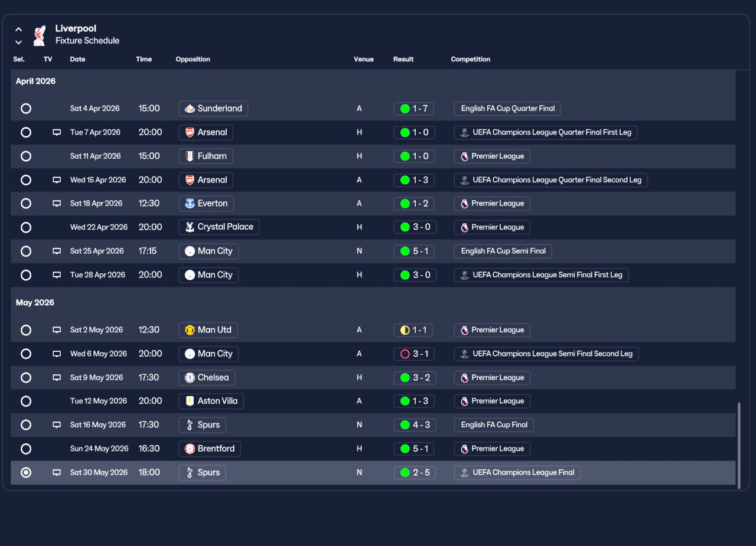
Task: Select the Sunderland fixture radio button
Action: [x=26, y=109]
